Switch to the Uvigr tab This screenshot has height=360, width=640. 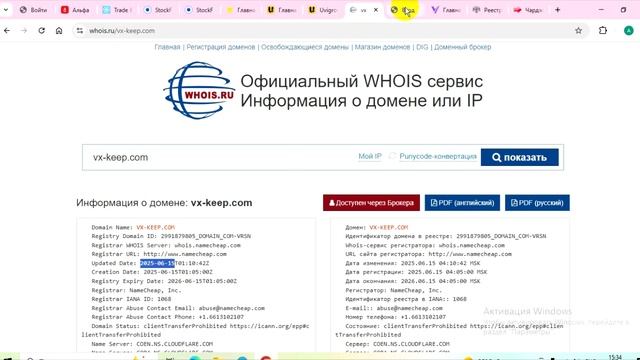pyautogui.click(x=322, y=10)
